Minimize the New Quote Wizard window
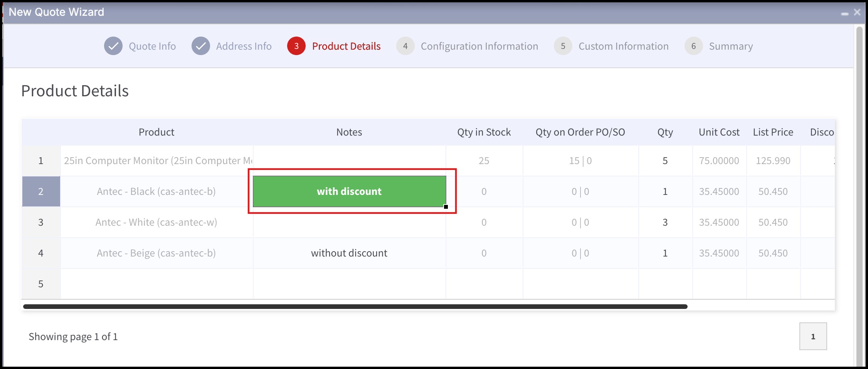This screenshot has width=868, height=369. click(845, 13)
